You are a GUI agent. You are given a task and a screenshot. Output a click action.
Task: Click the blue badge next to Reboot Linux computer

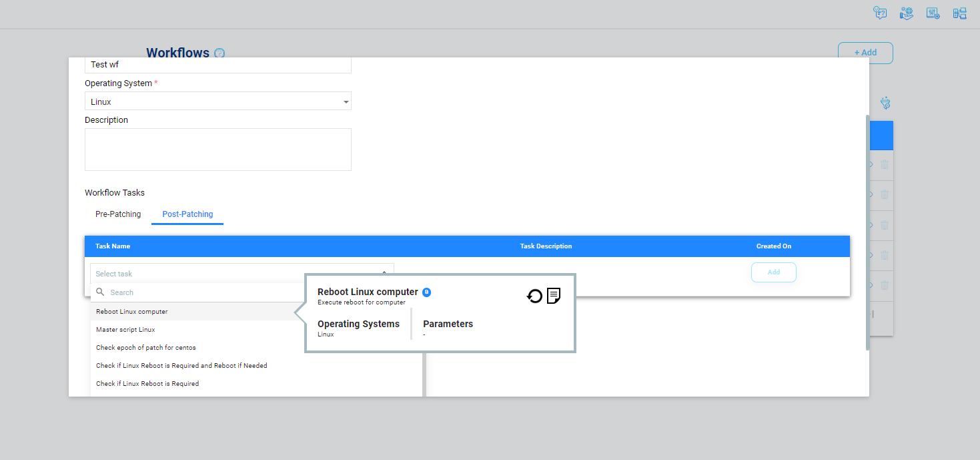427,292
